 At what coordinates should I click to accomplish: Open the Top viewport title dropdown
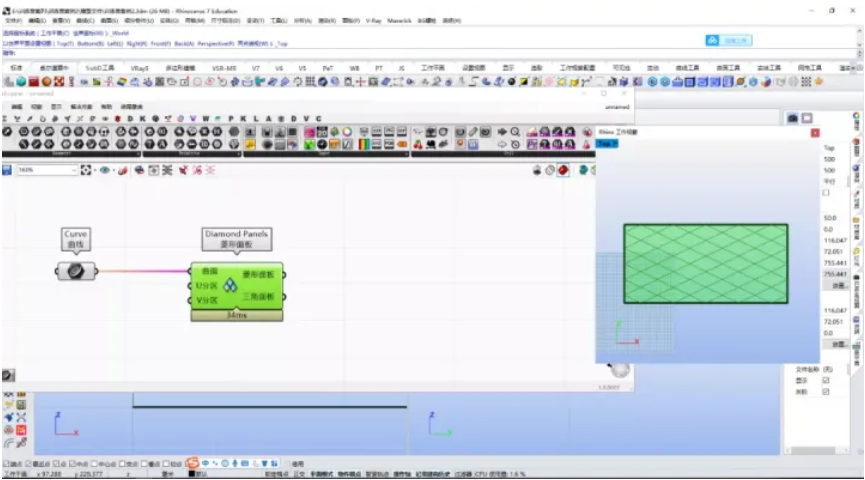607,144
